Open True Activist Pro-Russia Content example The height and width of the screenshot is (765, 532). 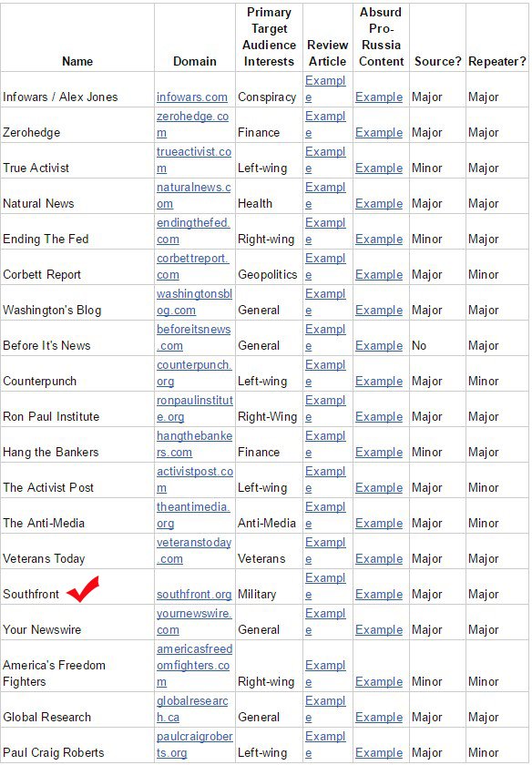(x=379, y=168)
